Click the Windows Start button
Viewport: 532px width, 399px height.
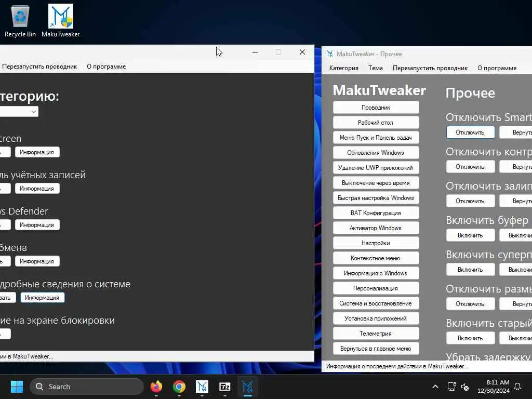[x=17, y=387]
